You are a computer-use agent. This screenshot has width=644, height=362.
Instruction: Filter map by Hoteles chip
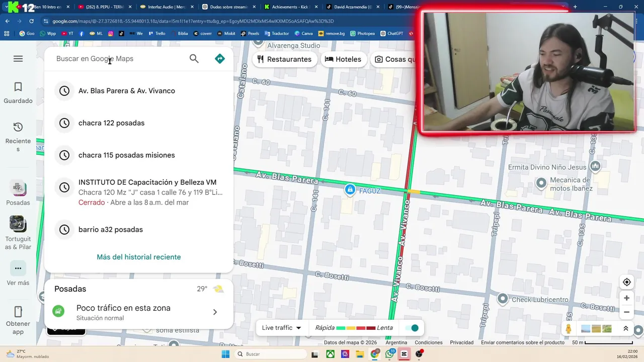343,59
